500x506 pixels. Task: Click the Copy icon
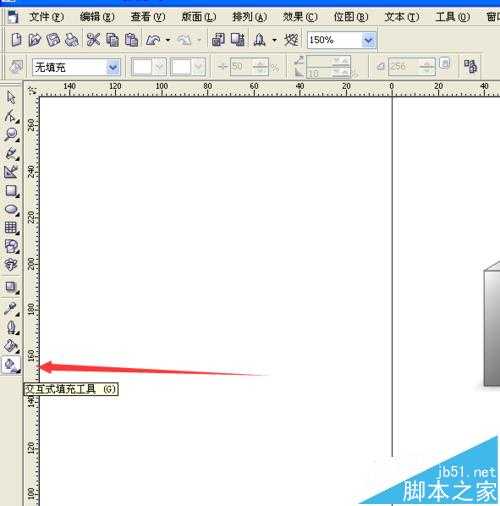[112, 40]
